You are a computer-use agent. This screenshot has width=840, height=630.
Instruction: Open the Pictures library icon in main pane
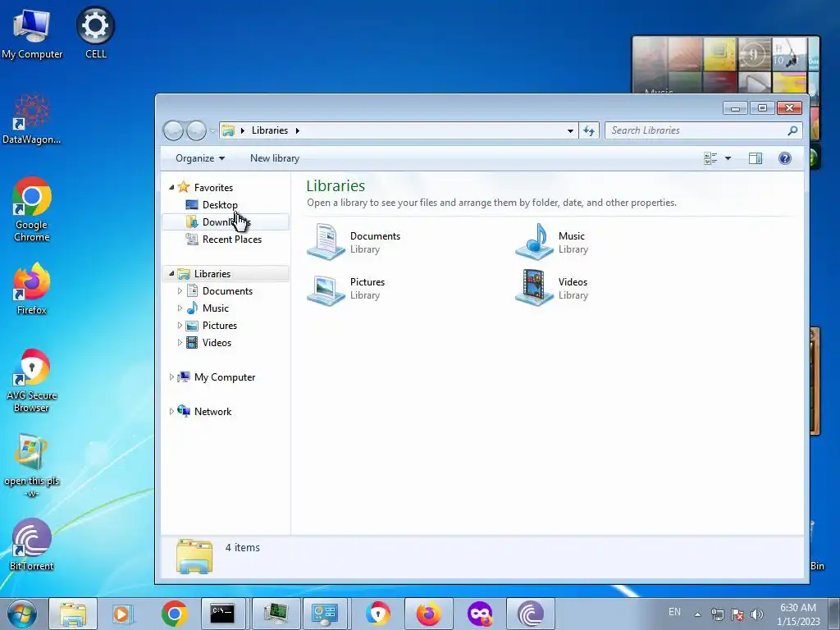click(x=326, y=289)
